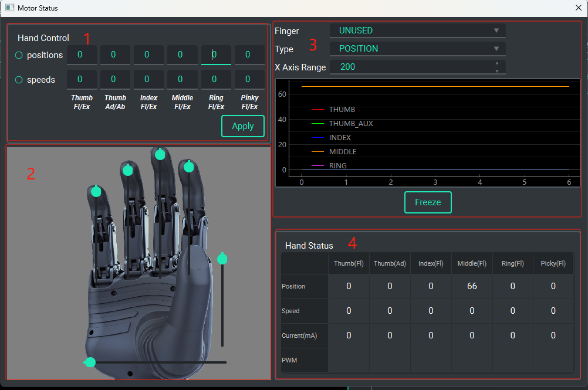Increase X Axis Range with the up arrow
Image resolution: width=588 pixels, height=390 pixels.
pyautogui.click(x=497, y=63)
